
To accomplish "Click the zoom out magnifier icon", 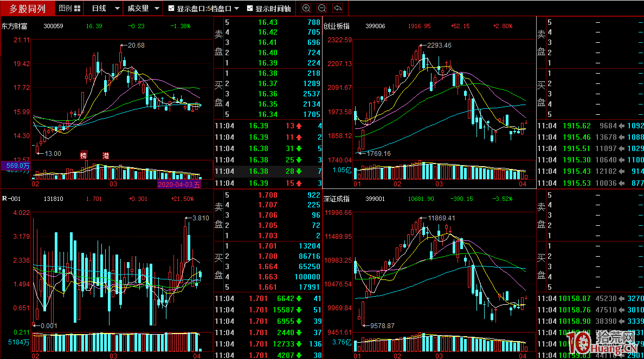I will 322,8.
